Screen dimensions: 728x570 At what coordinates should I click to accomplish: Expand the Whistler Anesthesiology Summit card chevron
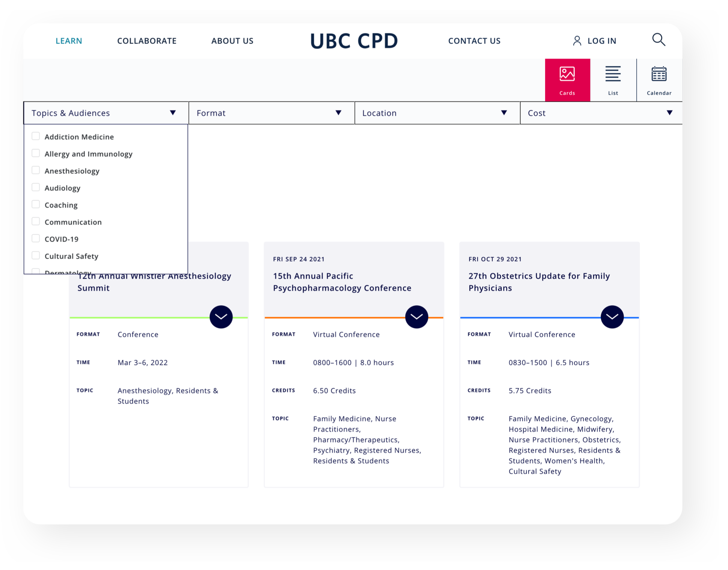pos(221,317)
